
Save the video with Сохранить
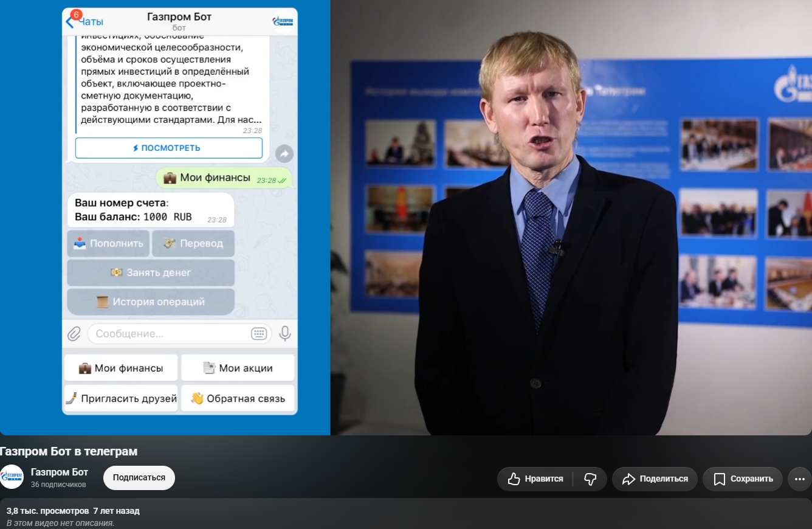point(743,479)
